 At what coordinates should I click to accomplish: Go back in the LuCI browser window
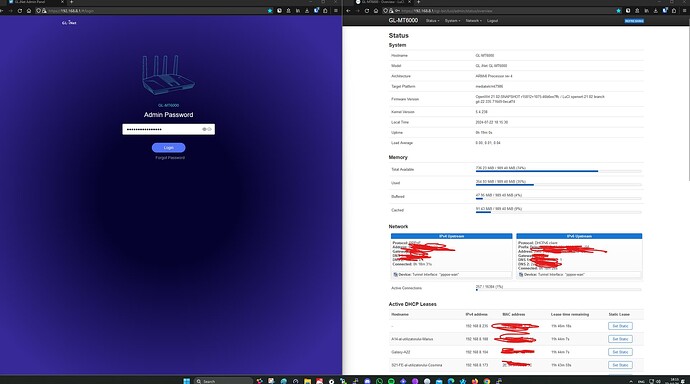point(348,11)
